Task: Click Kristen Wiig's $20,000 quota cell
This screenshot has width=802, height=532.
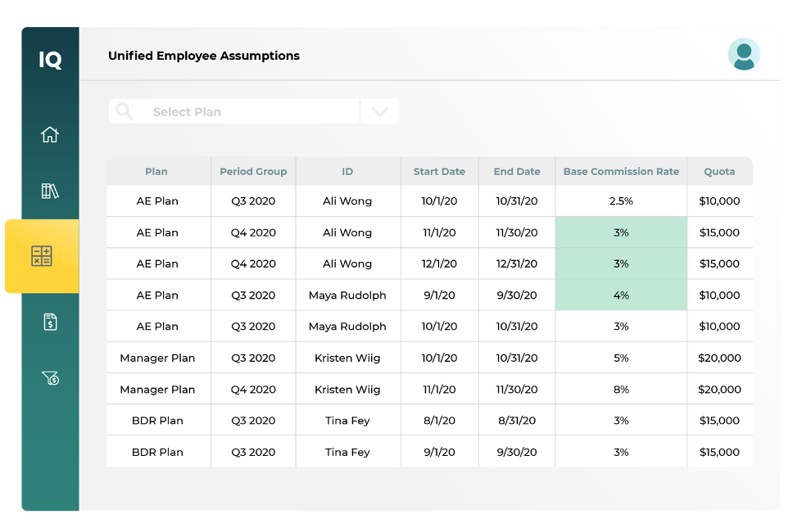Action: [x=719, y=358]
